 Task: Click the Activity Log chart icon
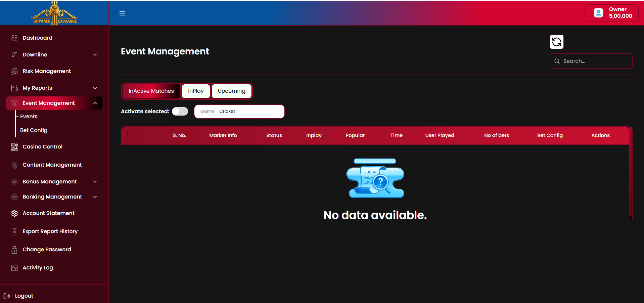pos(14,268)
